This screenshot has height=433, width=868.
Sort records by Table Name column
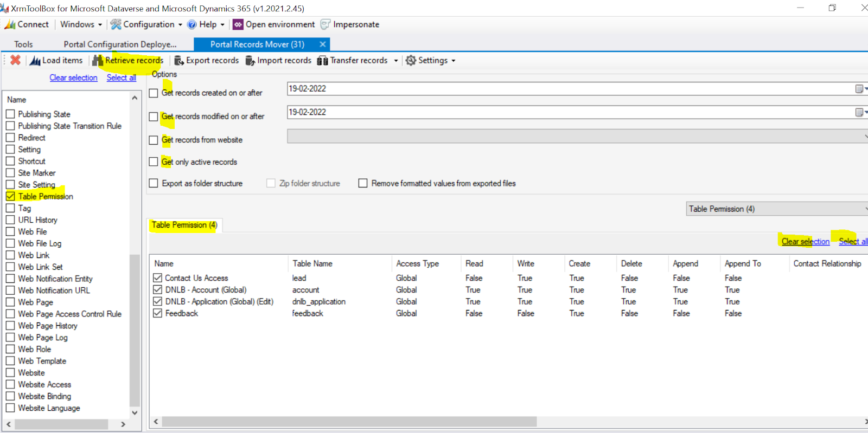coord(339,263)
